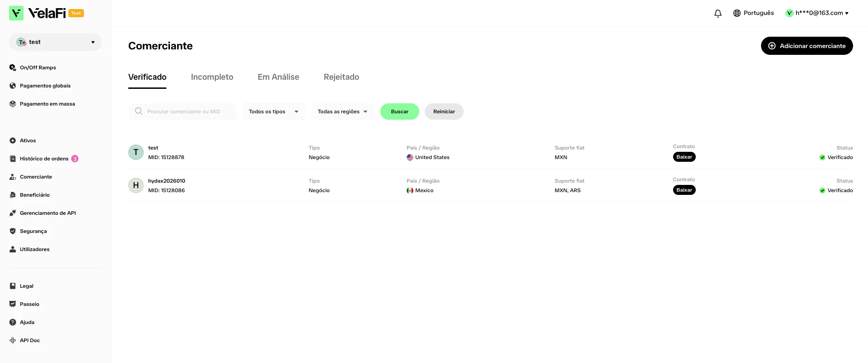
Task: Click the test merchant avatar T
Action: [x=136, y=152]
